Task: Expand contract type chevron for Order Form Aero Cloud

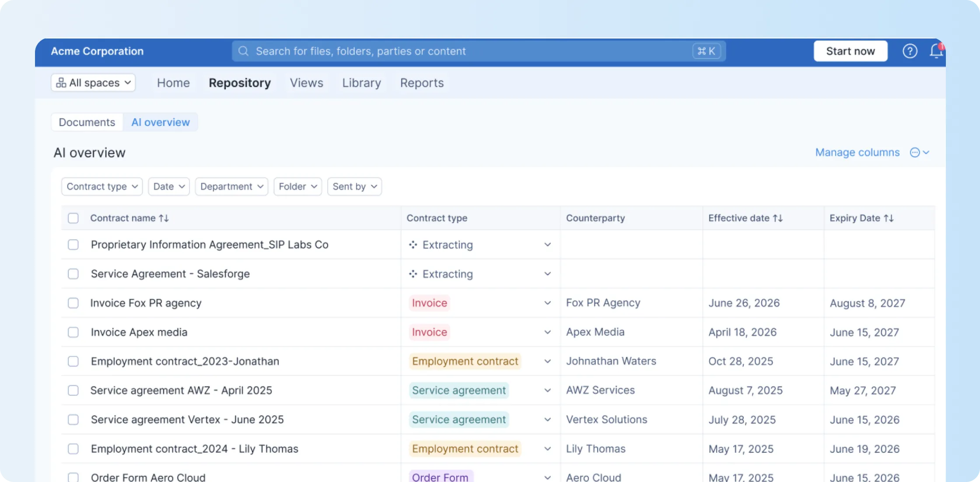Action: [547, 477]
